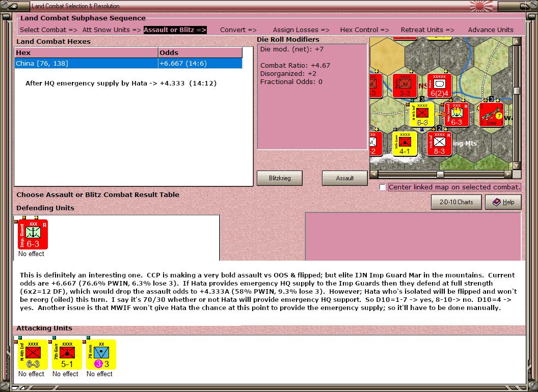Click the map's scroll right arrow
This screenshot has width=538, height=392.
(x=508, y=174)
